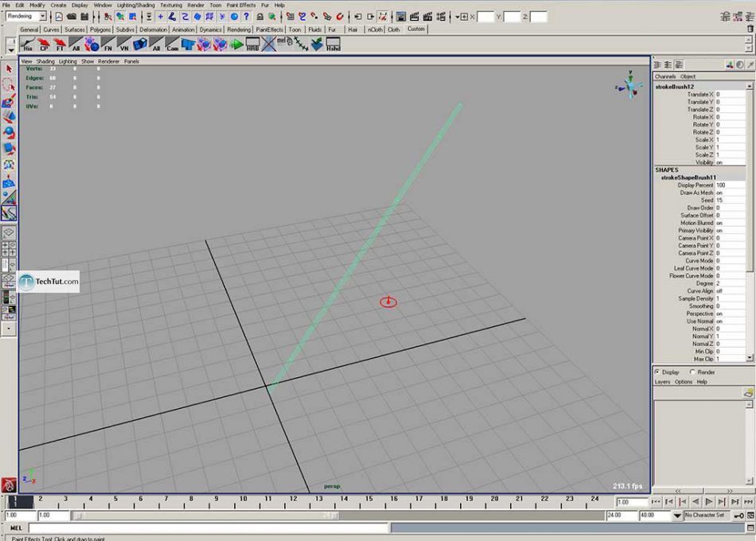Click the range slider bar
756x541 pixels.
[205, 516]
